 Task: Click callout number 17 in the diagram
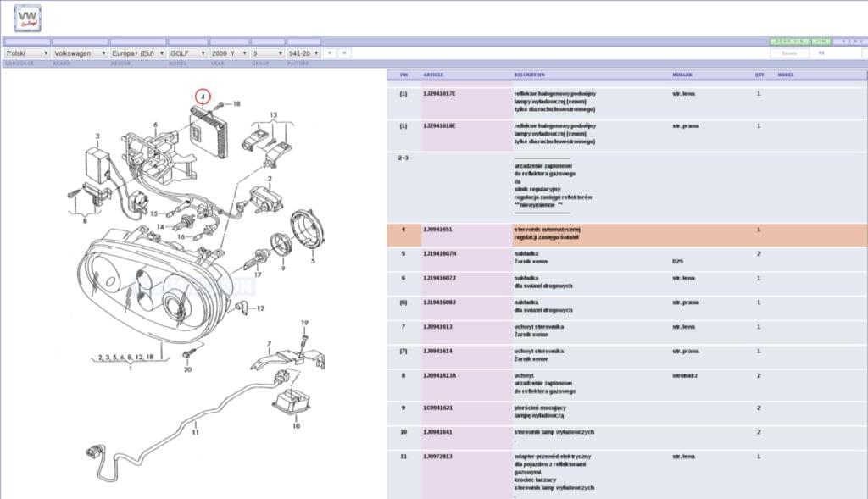(258, 274)
